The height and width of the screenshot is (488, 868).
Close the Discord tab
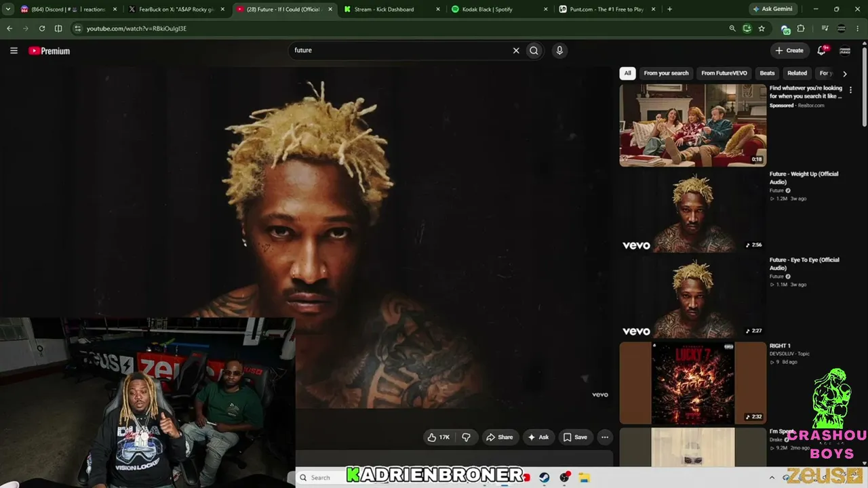tap(114, 9)
